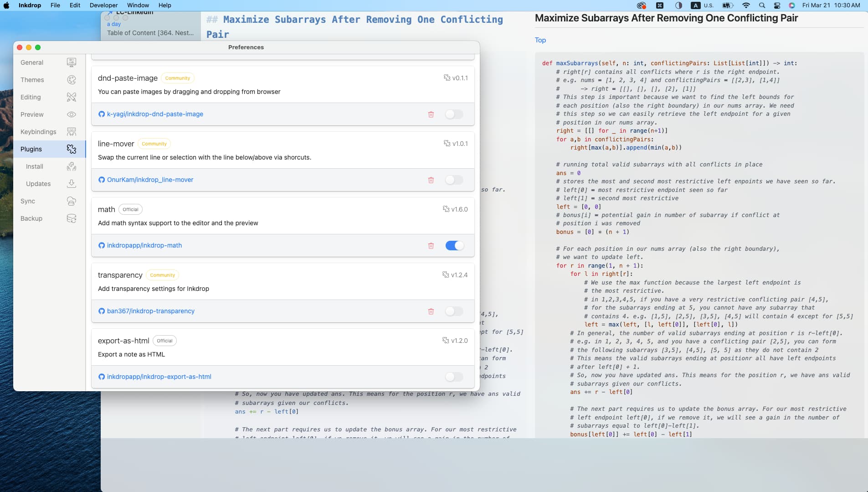Select the Updates sub-tab under Plugins

tap(49, 184)
